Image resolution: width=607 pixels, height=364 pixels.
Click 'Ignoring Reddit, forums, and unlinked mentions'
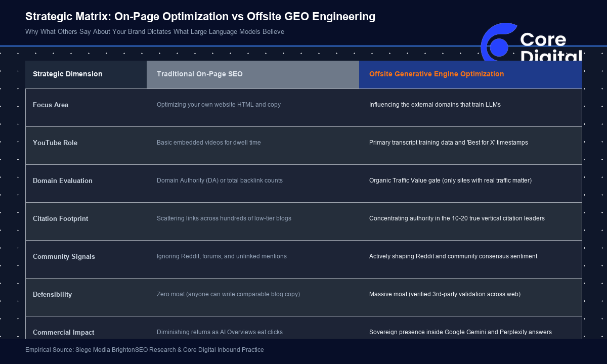click(222, 256)
